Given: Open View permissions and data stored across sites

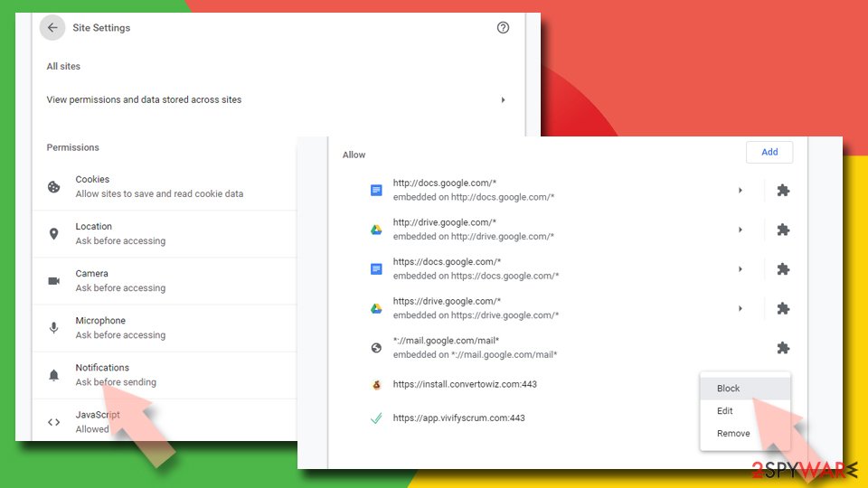Looking at the screenshot, I should click(277, 100).
